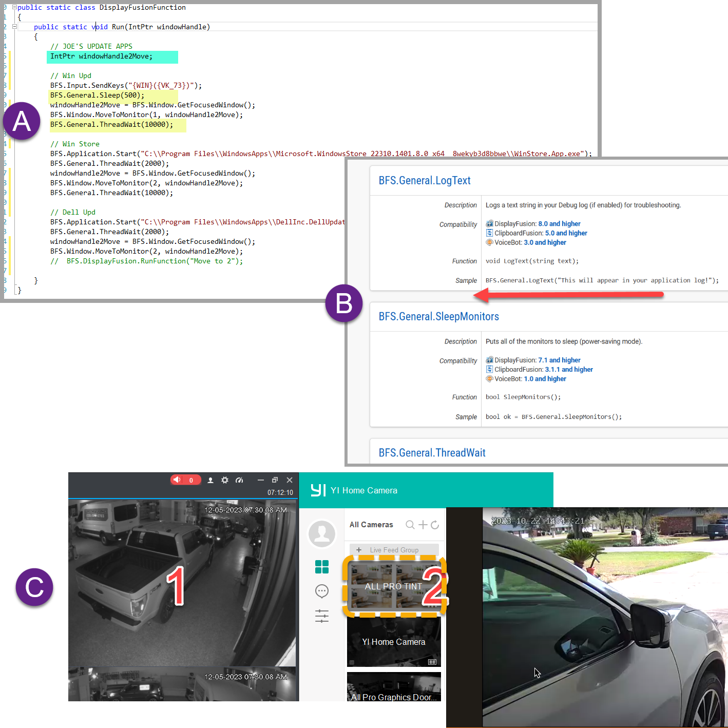This screenshot has height=728, width=728.
Task: Open the chat messages bubble icon
Action: (x=322, y=591)
